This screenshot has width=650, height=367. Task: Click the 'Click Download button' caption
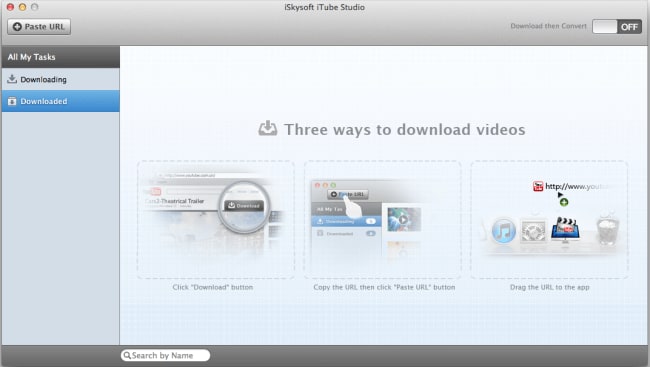tap(213, 287)
